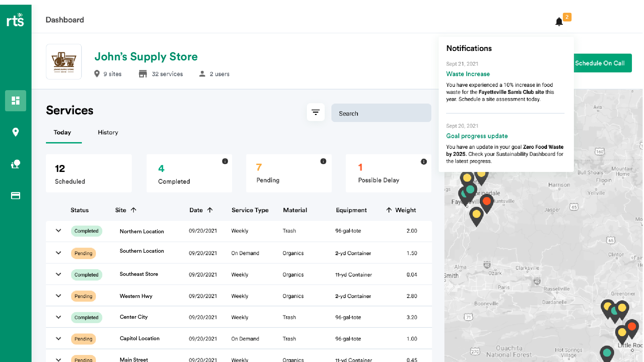Sort by Site using arrow icon
This screenshot has width=644, height=362.
(133, 210)
